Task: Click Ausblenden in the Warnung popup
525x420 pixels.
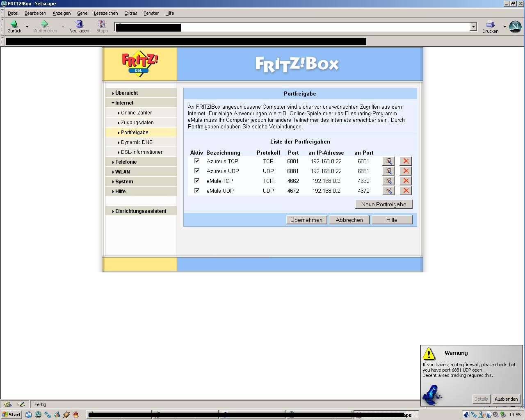Action: [x=506, y=399]
